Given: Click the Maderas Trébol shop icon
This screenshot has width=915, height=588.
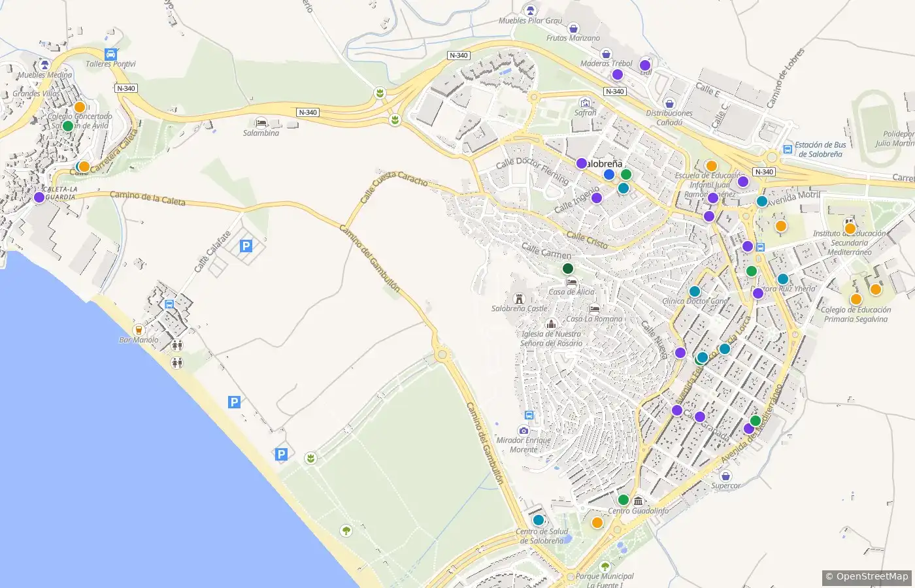Looking at the screenshot, I should (x=606, y=54).
